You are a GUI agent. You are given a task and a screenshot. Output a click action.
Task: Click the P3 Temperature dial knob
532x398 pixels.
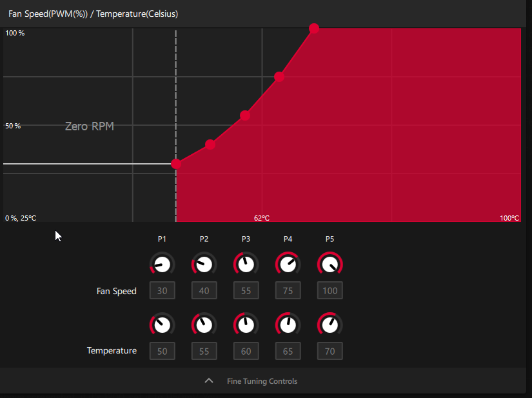246,324
